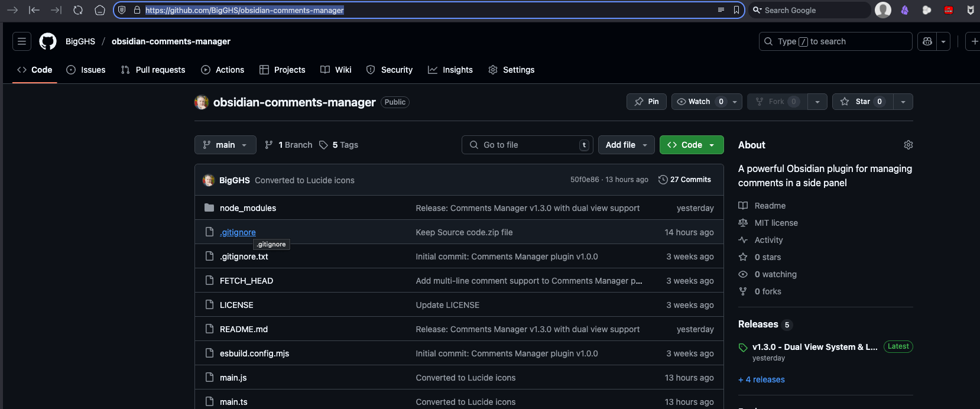Open the MIT license link
Screen dimensions: 980x409
[x=768, y=223]
